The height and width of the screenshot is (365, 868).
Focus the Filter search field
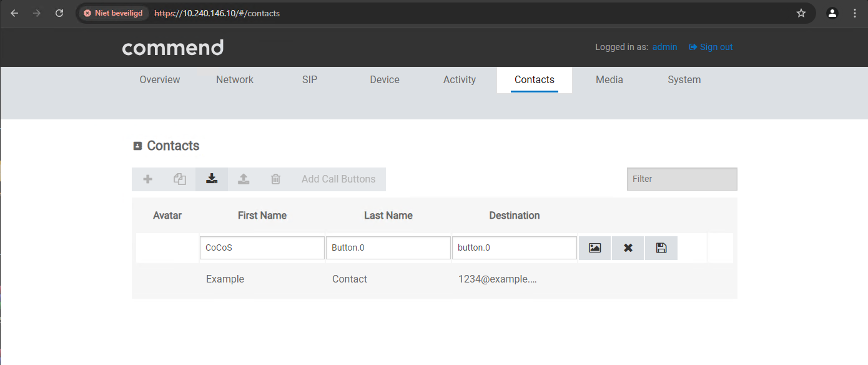click(x=682, y=179)
